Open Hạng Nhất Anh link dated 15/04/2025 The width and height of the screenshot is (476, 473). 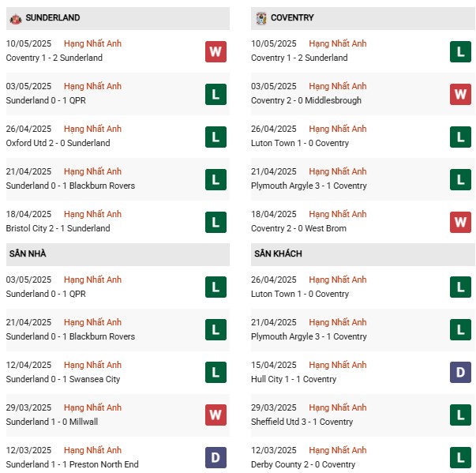(x=338, y=365)
